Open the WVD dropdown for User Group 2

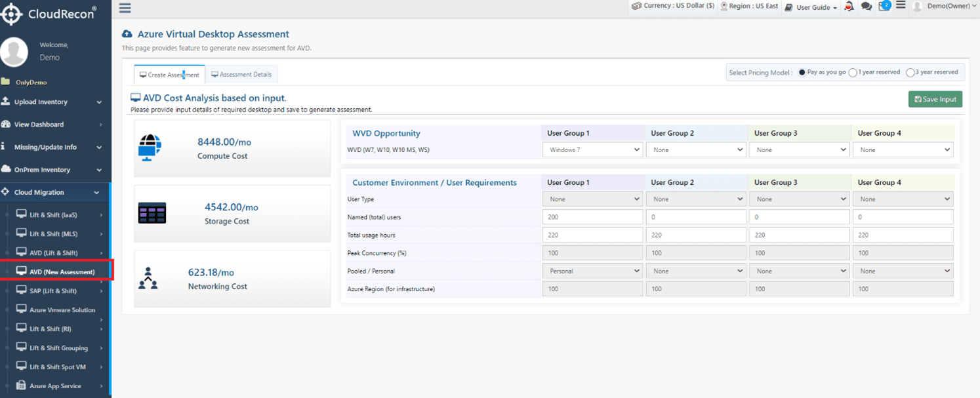(696, 149)
